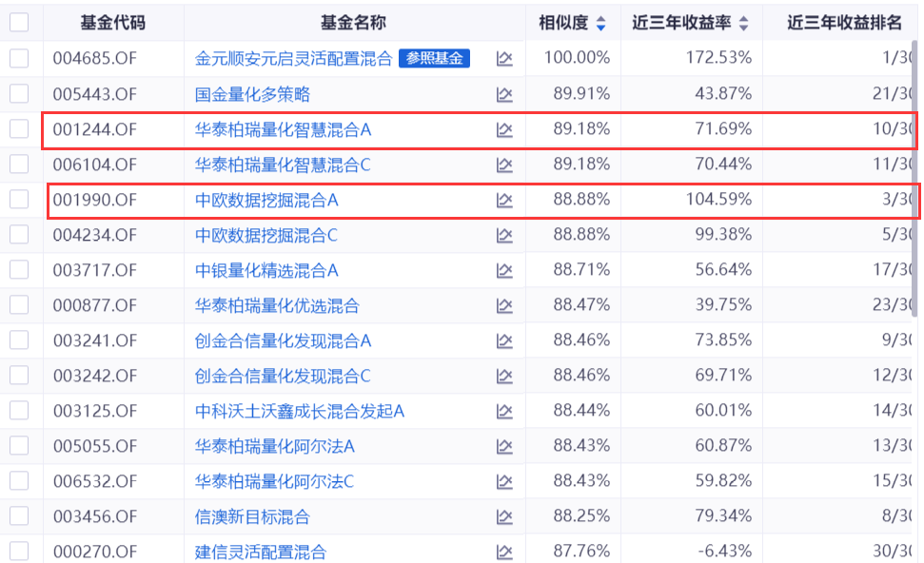Screen dimensions: 924x563
Task: Sort by 相似度 column arrow
Action: pos(600,24)
